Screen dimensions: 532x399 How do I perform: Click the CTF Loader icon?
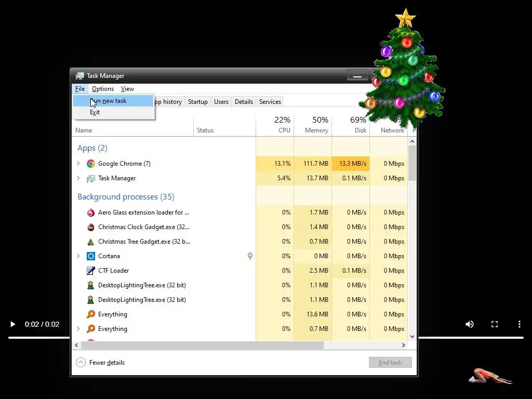90,271
